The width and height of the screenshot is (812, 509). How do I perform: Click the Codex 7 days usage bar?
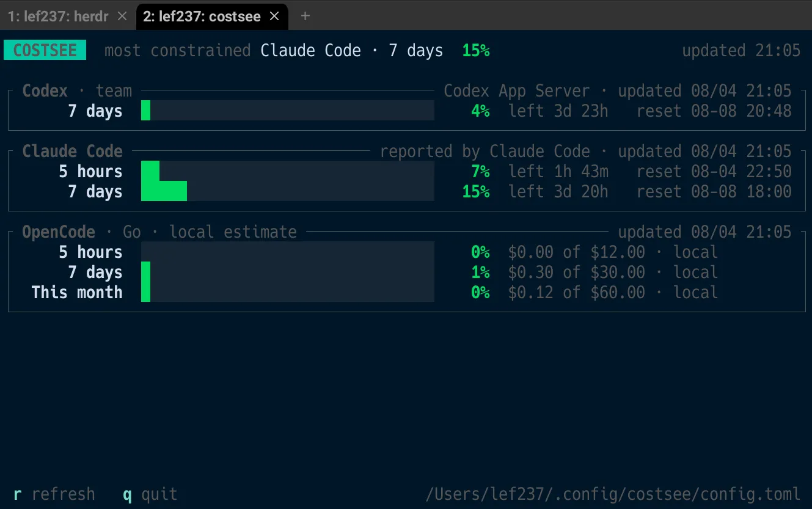click(x=288, y=111)
